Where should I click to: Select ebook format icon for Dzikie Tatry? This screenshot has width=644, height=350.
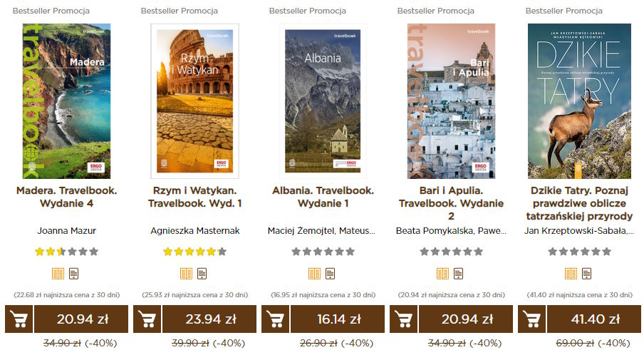(x=586, y=274)
